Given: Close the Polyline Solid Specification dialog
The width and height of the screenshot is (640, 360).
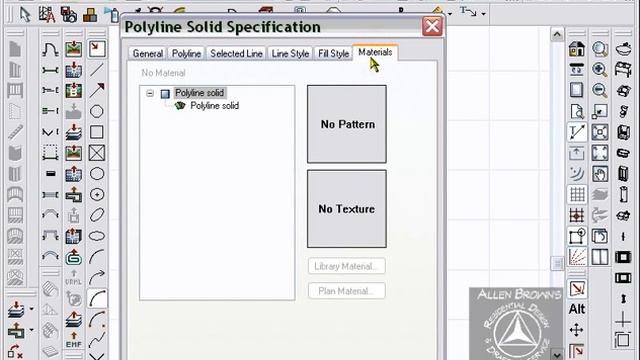Looking at the screenshot, I should tap(432, 27).
